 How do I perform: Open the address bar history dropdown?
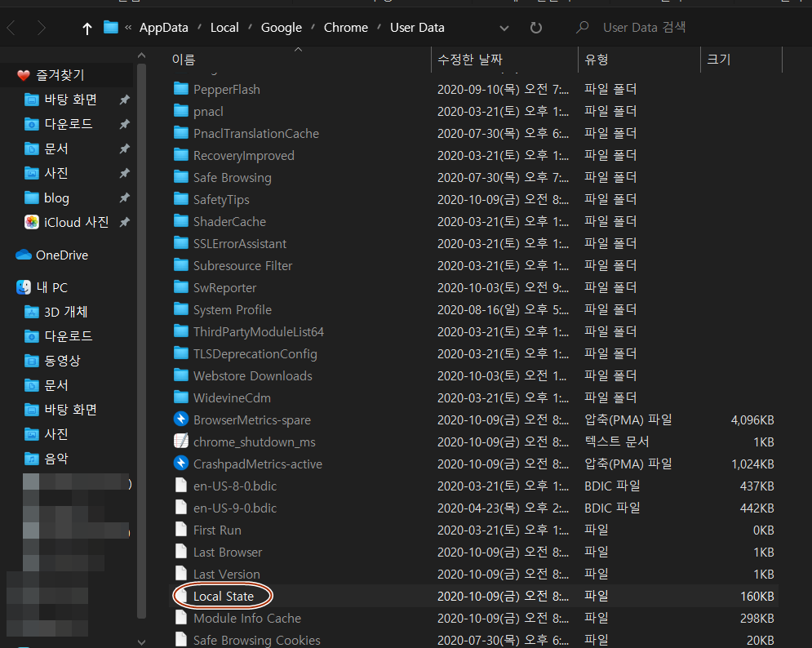(x=504, y=29)
